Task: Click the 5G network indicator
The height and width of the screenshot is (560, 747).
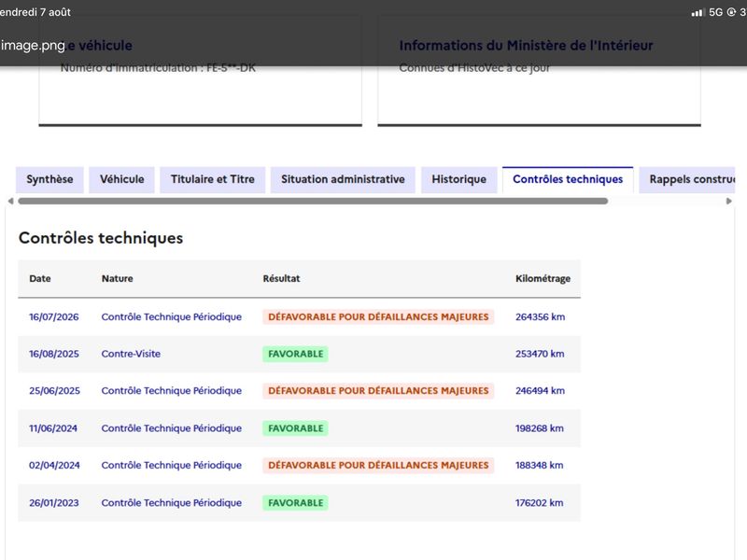Action: (x=715, y=12)
